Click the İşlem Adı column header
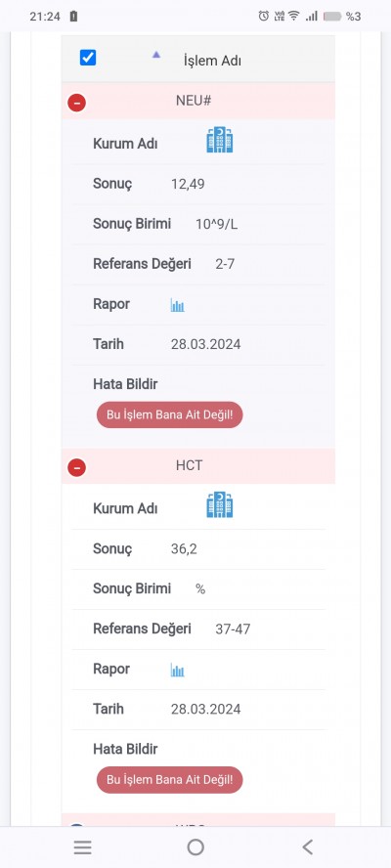The image size is (391, 868). [x=212, y=61]
